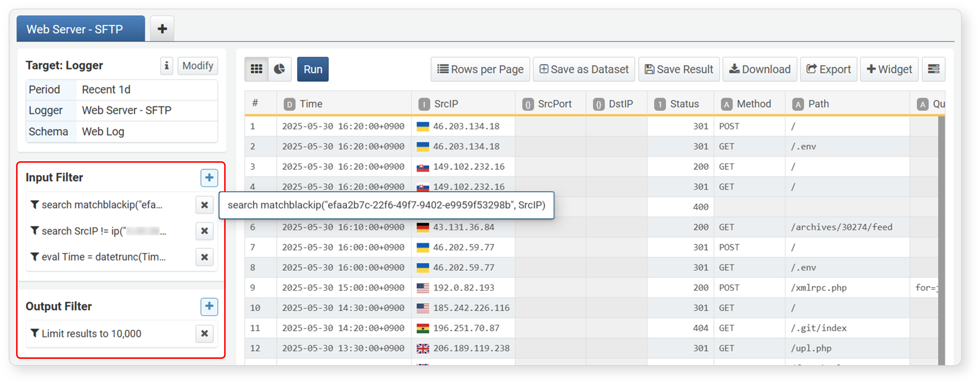This screenshot has width=980, height=384.
Task: Switch to pie chart view
Action: [280, 69]
